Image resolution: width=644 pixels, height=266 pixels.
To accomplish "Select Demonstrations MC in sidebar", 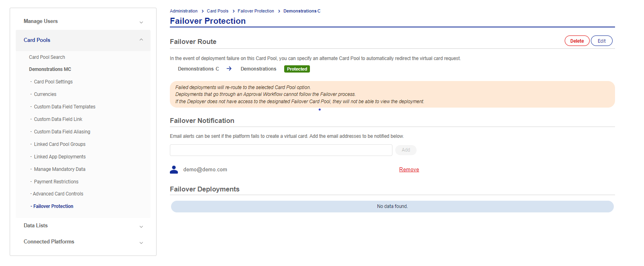I will pos(50,69).
